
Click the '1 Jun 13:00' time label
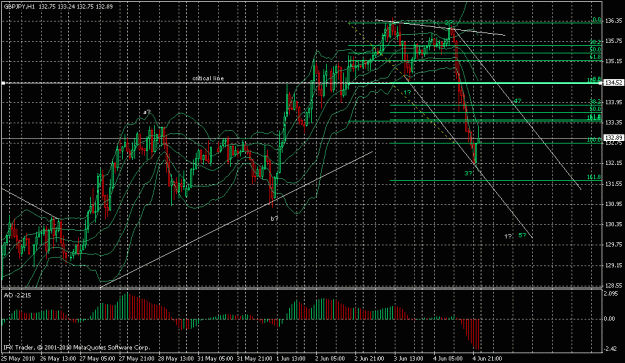[292, 359]
